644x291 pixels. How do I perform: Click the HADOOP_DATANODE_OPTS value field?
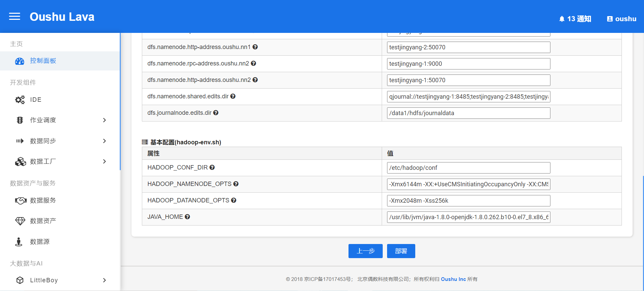tap(468, 201)
